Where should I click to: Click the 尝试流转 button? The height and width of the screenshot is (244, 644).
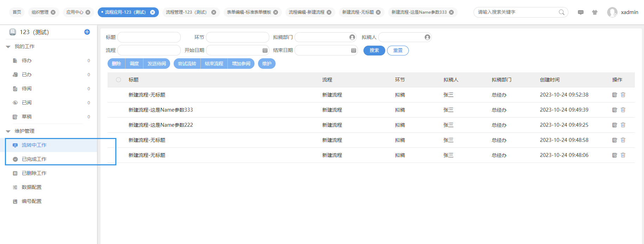[187, 64]
